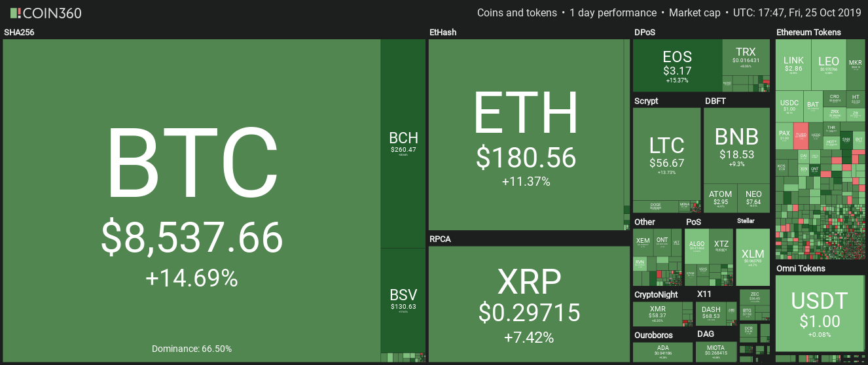The height and width of the screenshot is (365, 868).
Task: Select the XRP $0.29715 tile
Action: coord(529,304)
